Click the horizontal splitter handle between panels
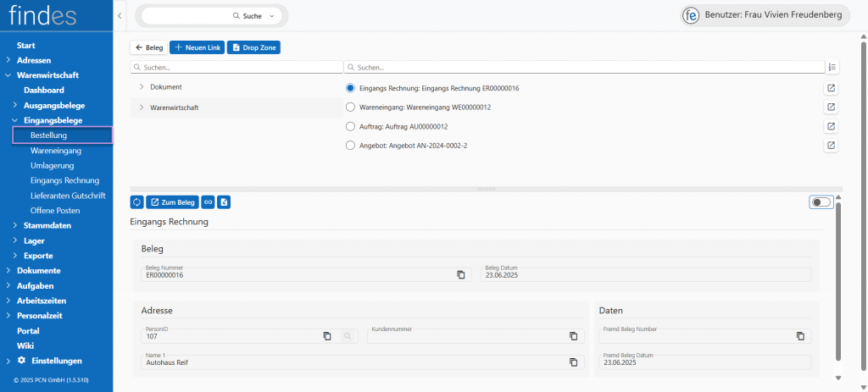 486,188
